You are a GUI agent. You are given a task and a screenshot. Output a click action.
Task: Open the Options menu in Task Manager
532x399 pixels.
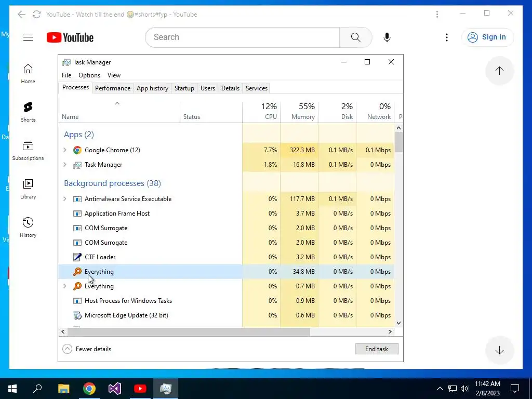[x=89, y=75]
